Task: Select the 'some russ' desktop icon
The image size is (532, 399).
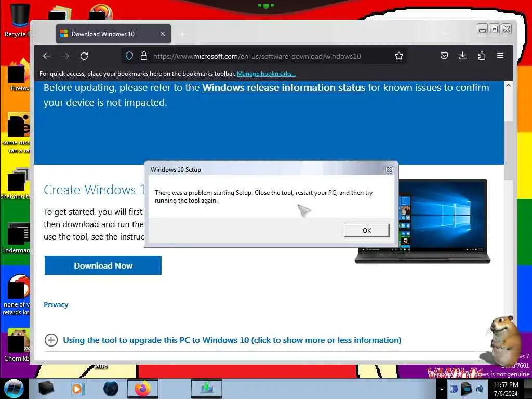Action: [17, 132]
